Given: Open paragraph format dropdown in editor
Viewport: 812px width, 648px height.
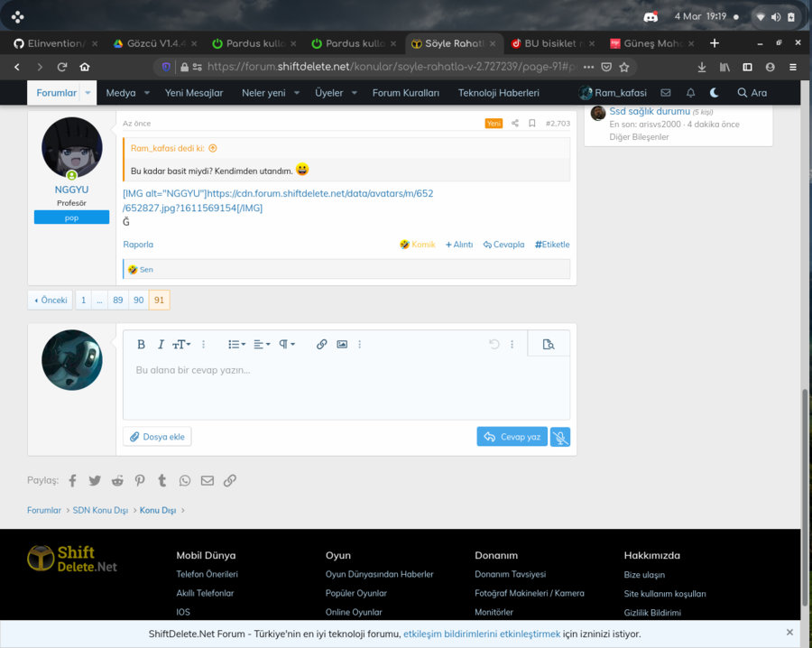Looking at the screenshot, I should [287, 345].
